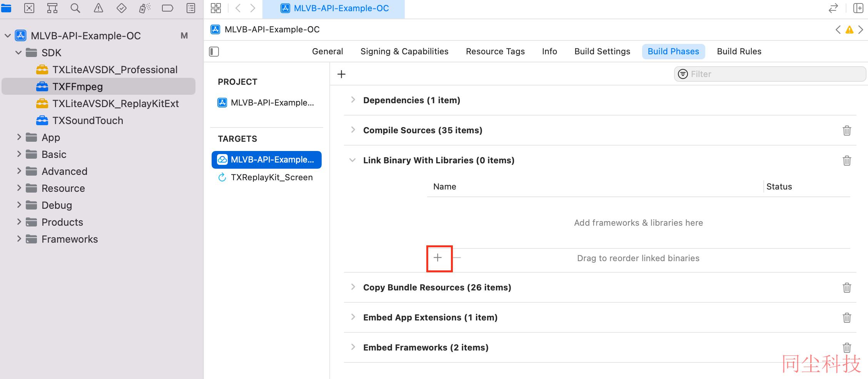The image size is (868, 379).
Task: Select the MLVB-API-Example target under TARGETS
Action: (266, 160)
